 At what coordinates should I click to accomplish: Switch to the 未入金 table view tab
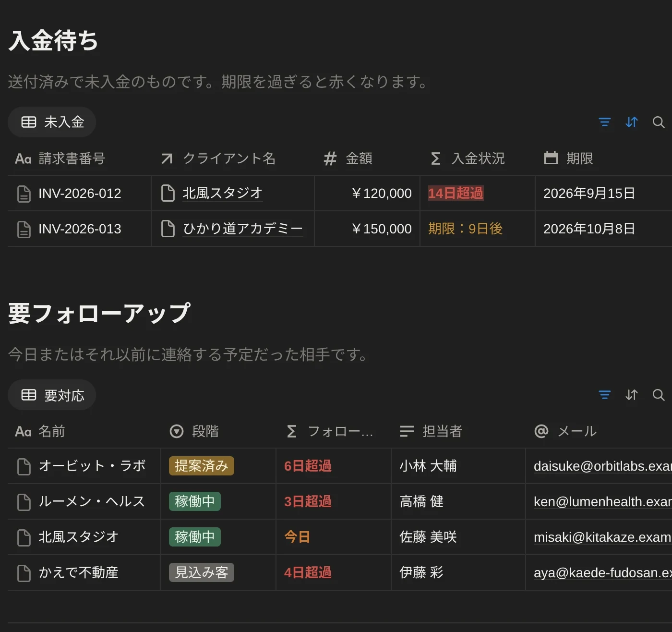52,122
